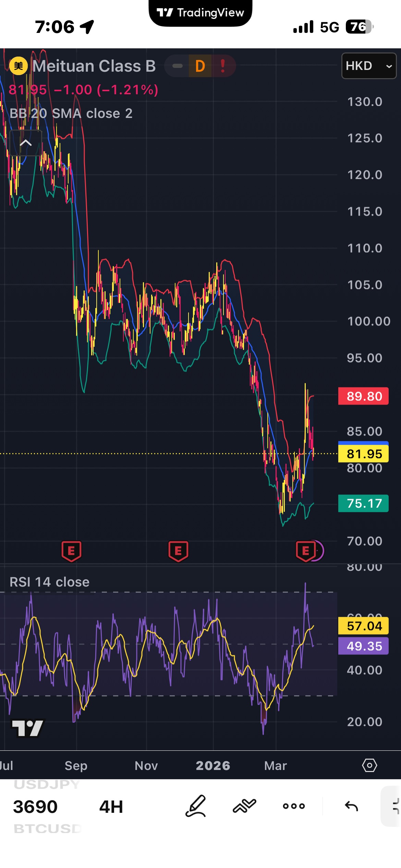Viewport: 401px width, 868px height.
Task: Open the drawing tools pen icon
Action: 196,806
